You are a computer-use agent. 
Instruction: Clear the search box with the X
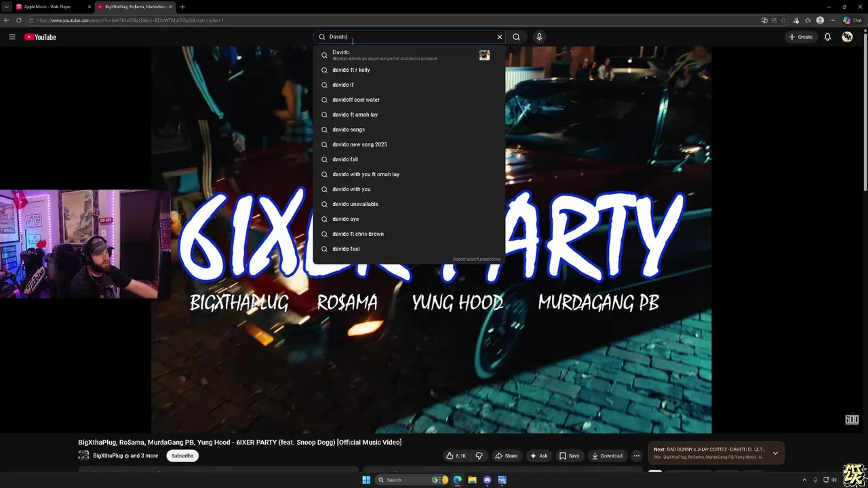tap(500, 37)
